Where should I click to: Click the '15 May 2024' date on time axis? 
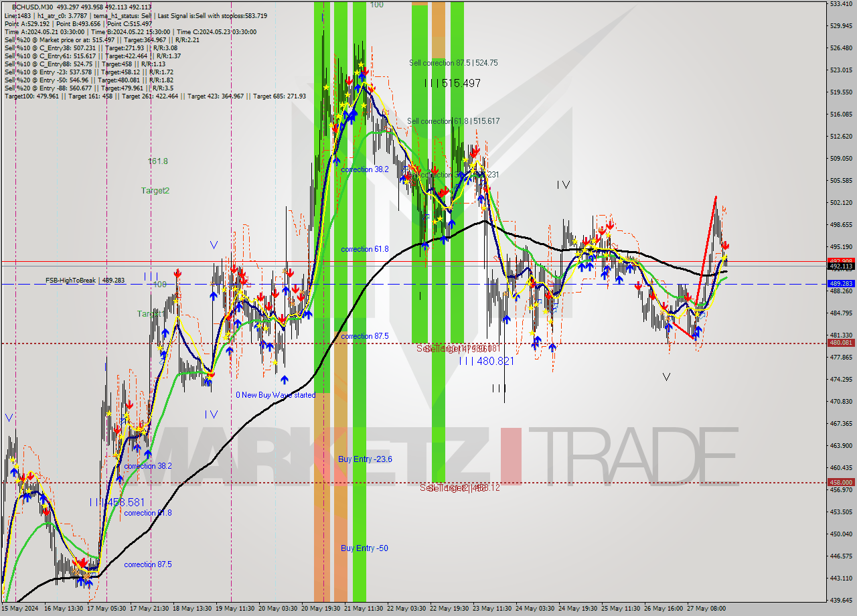coord(20,609)
